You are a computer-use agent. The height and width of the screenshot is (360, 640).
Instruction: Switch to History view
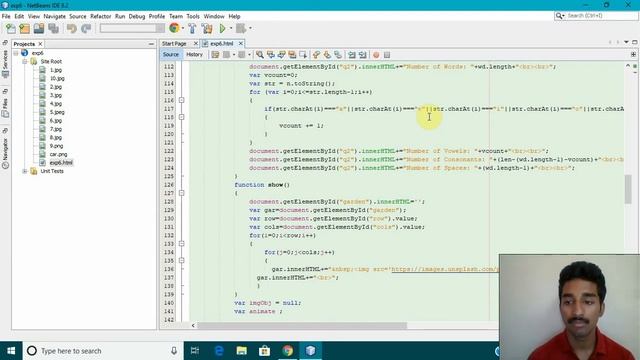194,55
